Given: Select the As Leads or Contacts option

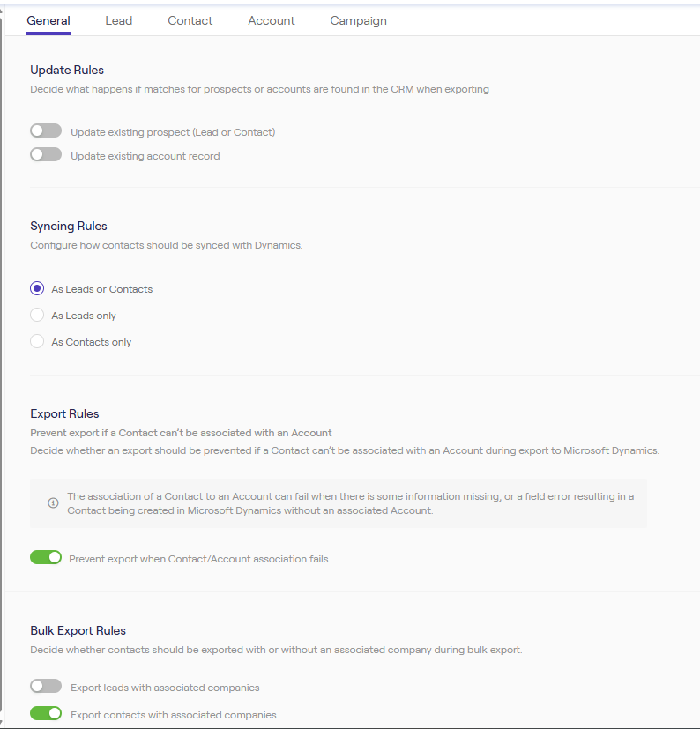Looking at the screenshot, I should tap(37, 289).
